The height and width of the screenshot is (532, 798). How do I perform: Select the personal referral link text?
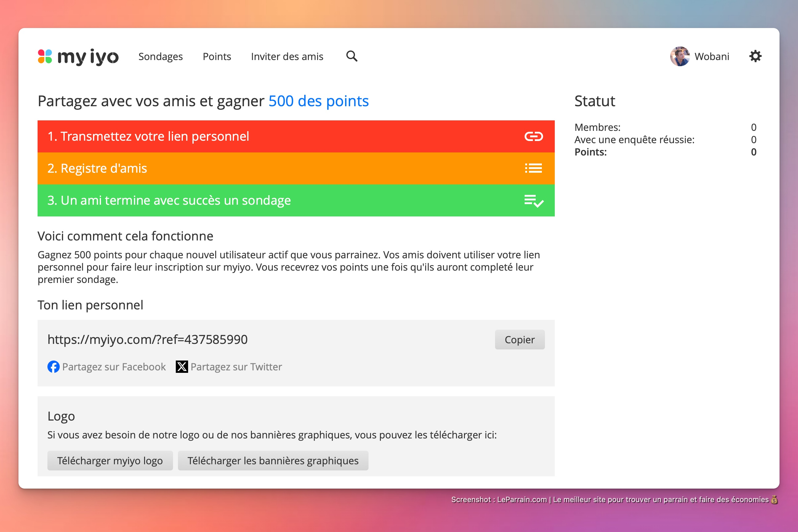click(x=147, y=339)
